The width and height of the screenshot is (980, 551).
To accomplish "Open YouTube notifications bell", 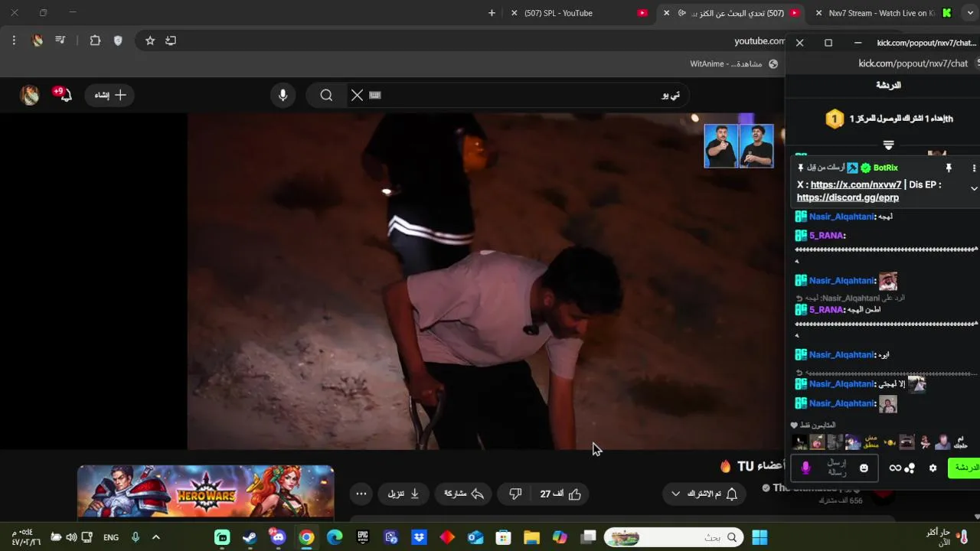I will pyautogui.click(x=64, y=95).
